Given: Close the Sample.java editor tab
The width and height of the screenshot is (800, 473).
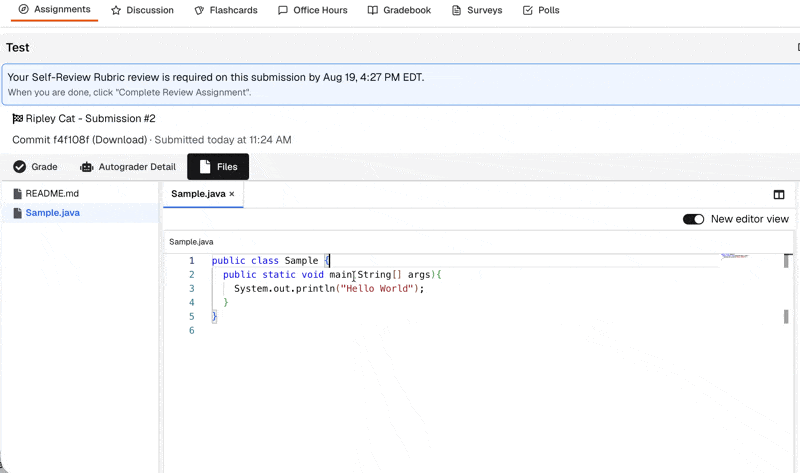Looking at the screenshot, I should [x=232, y=194].
